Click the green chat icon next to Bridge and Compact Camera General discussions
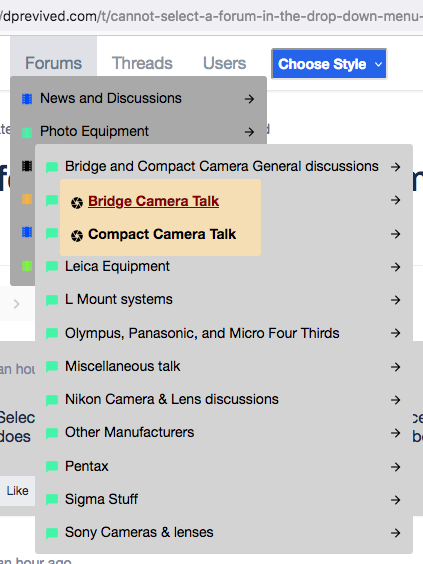The height and width of the screenshot is (564, 423). click(x=52, y=167)
